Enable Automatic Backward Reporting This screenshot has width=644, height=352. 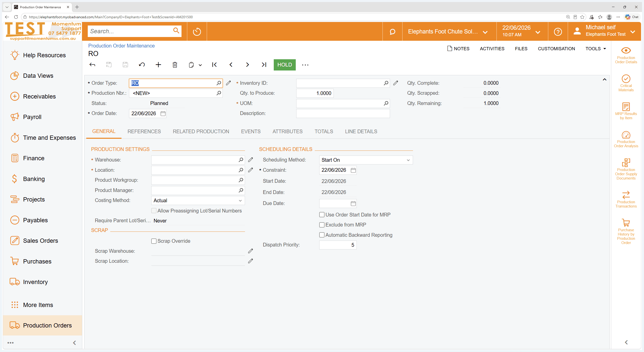click(322, 235)
